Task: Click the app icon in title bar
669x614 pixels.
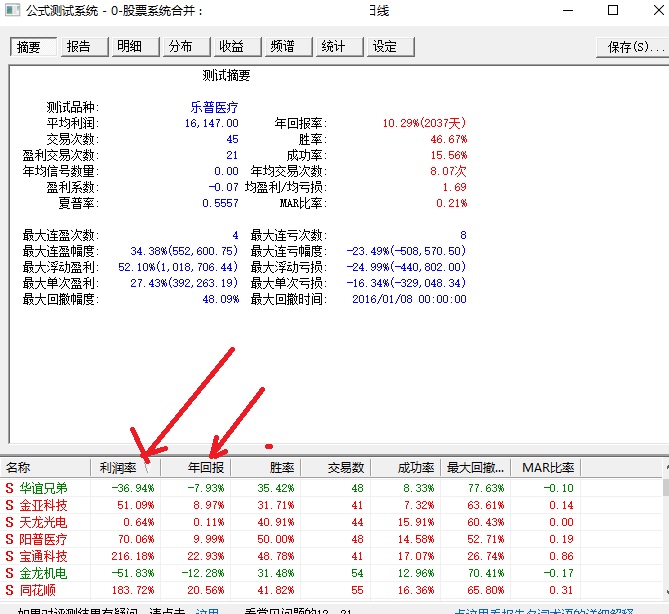Action: pyautogui.click(x=12, y=10)
